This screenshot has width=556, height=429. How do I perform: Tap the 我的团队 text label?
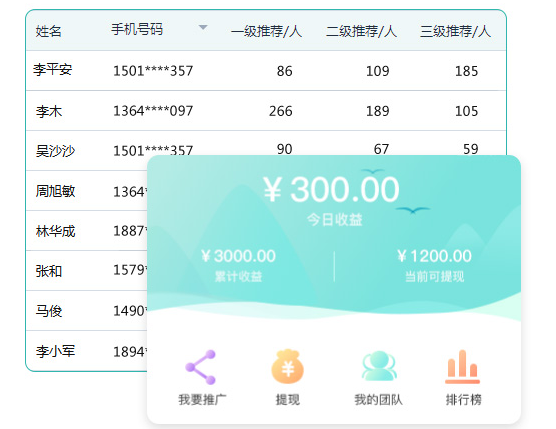click(x=378, y=400)
